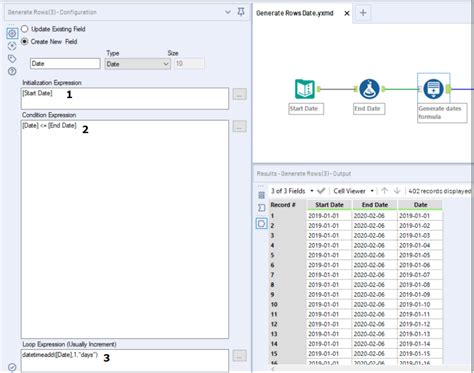Open the navigation crosshair icon in sidebar

click(12, 46)
